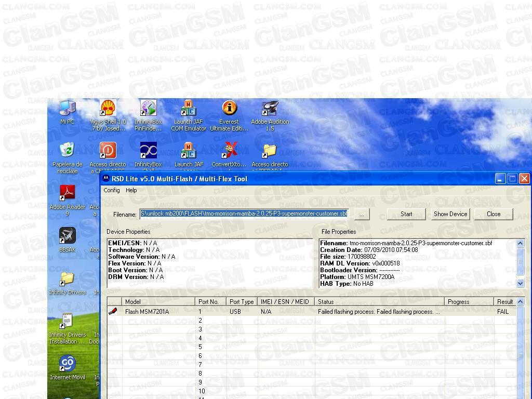Open InfinityBox Shell infinity-symbol icon
Image resolution: width=532 pixels, height=399 pixels.
click(148, 151)
